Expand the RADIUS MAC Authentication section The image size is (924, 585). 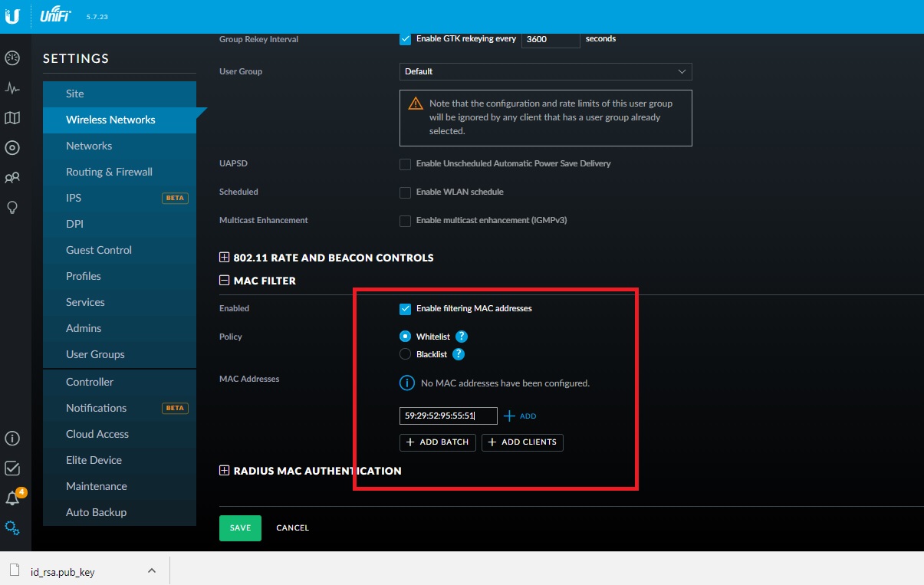(x=225, y=471)
